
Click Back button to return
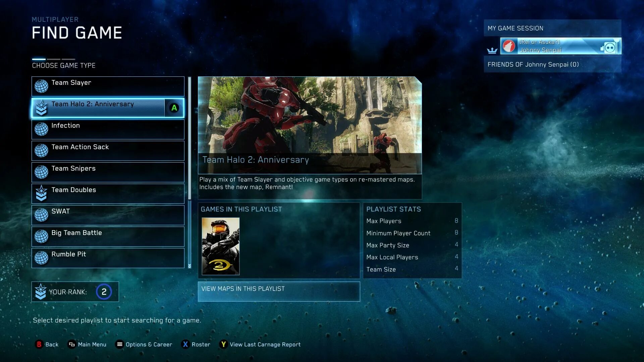46,344
